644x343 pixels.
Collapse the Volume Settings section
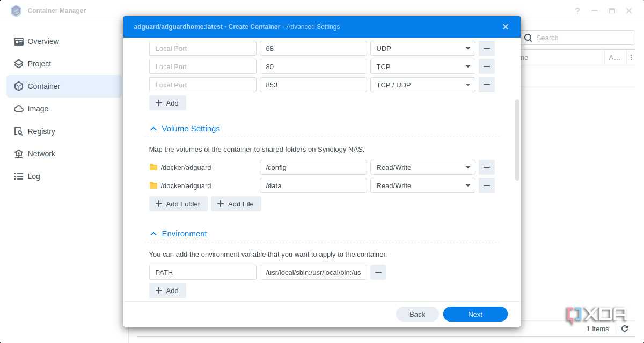[x=153, y=129]
